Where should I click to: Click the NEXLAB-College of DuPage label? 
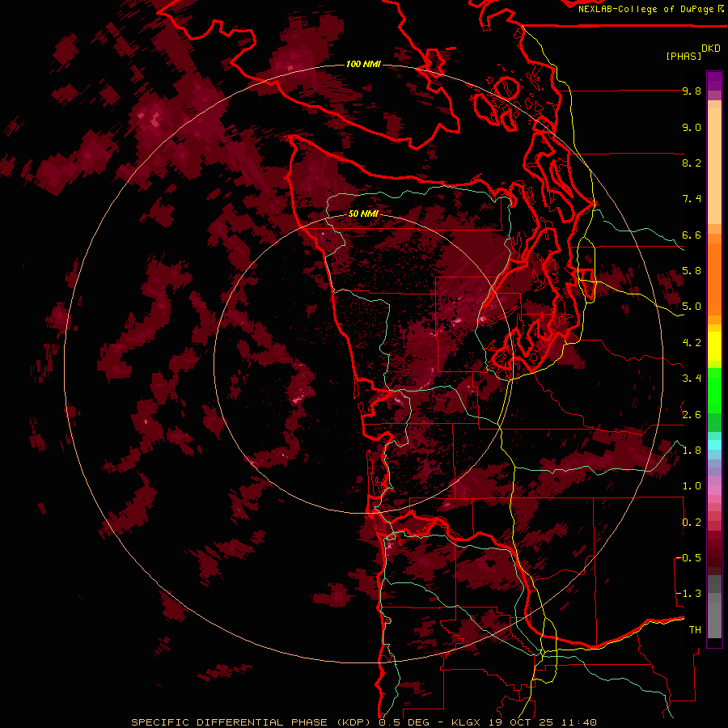(x=645, y=9)
